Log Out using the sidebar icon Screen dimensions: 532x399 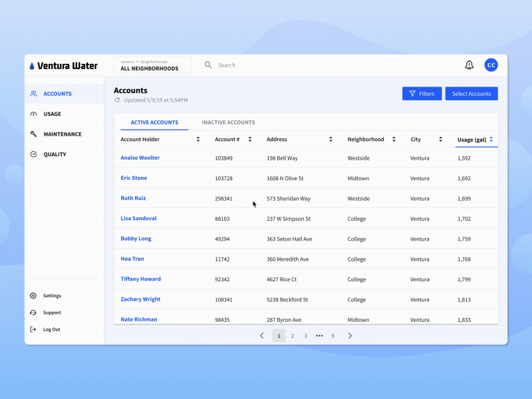[x=32, y=329]
